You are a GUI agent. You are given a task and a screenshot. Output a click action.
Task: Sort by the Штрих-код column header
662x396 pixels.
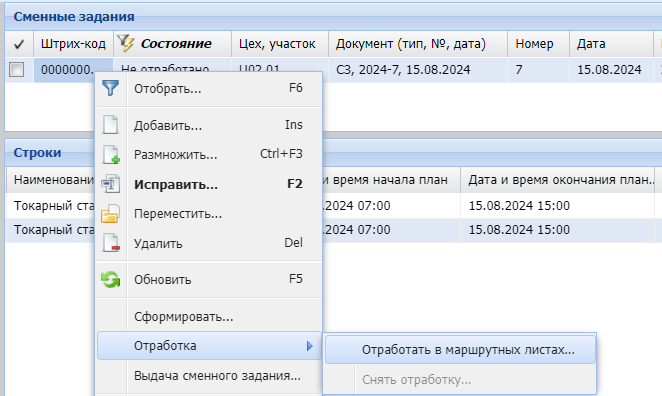pos(73,44)
